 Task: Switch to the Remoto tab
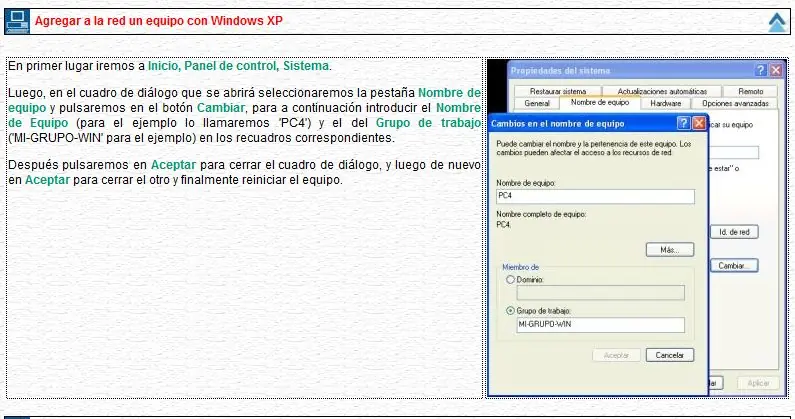click(750, 91)
